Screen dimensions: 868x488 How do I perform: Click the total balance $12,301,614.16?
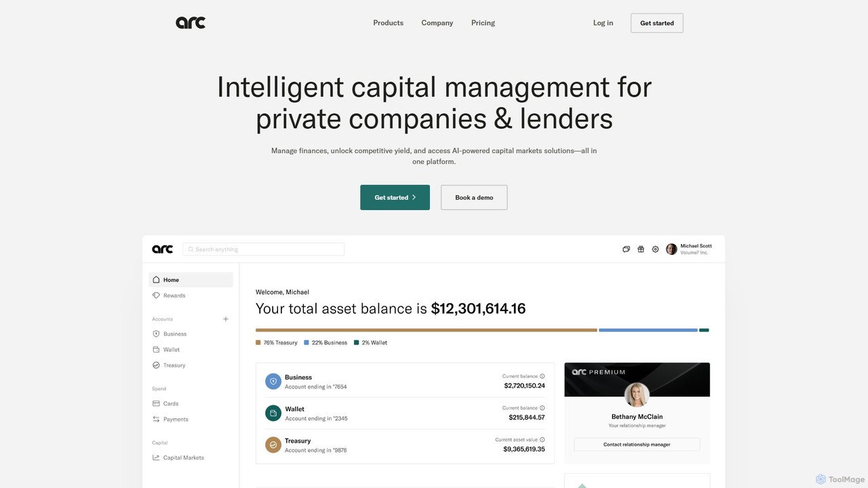[478, 308]
